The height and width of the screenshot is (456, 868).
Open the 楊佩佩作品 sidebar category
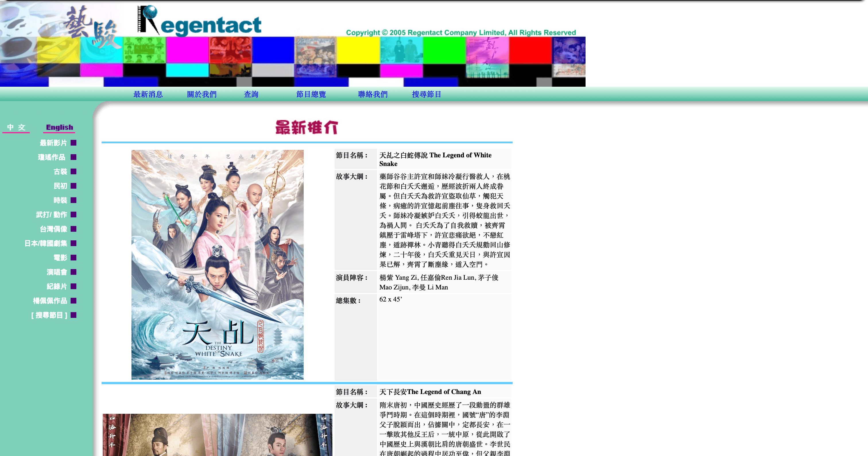[x=50, y=301]
